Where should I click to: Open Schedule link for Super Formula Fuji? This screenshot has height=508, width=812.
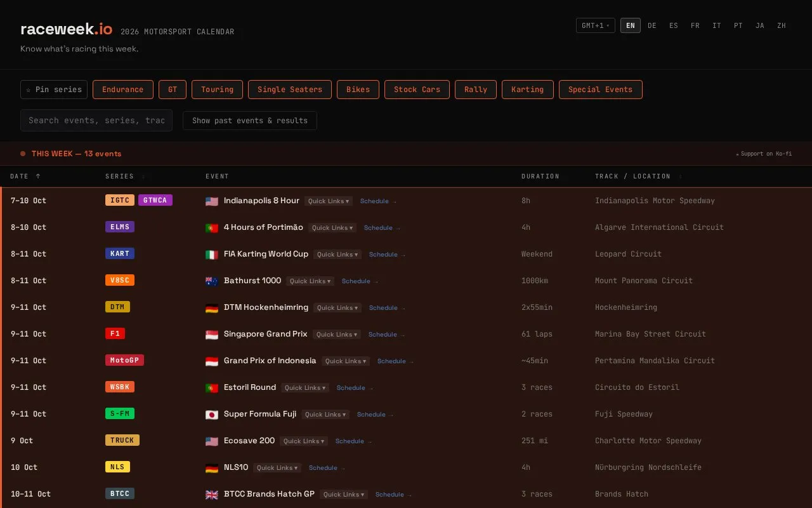point(374,415)
